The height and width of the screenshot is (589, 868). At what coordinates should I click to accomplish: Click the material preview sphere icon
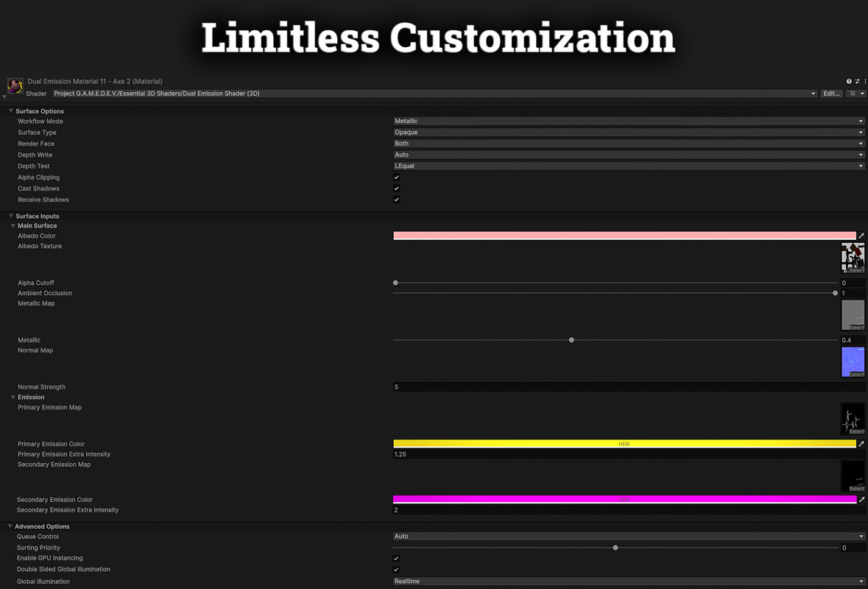[15, 86]
